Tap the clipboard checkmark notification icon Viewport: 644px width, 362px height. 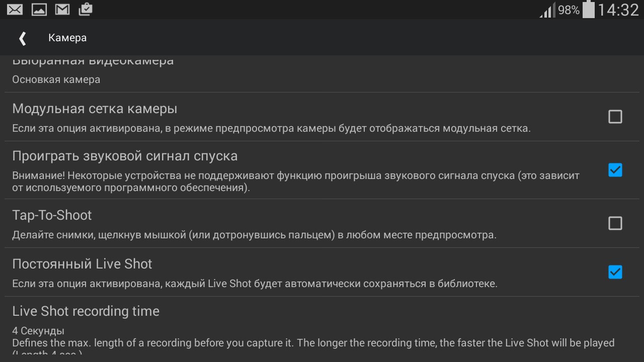[x=86, y=9]
